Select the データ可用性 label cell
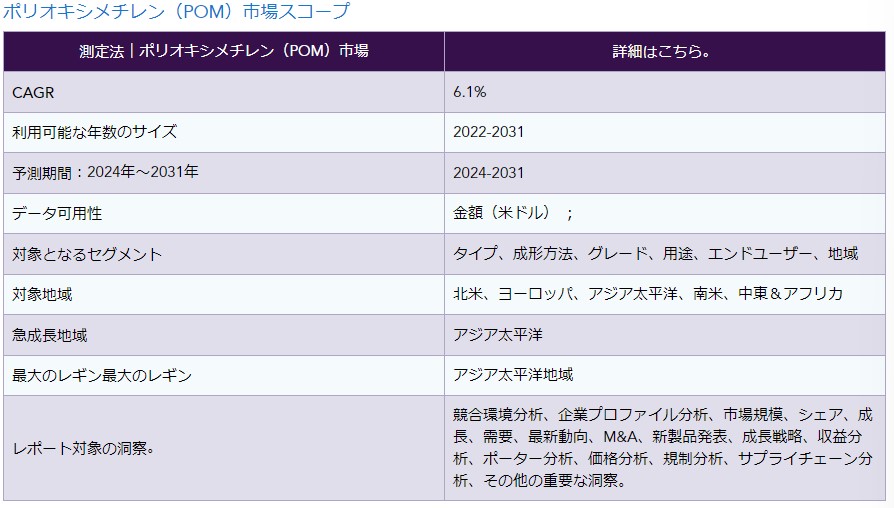894x508 pixels. [x=57, y=214]
